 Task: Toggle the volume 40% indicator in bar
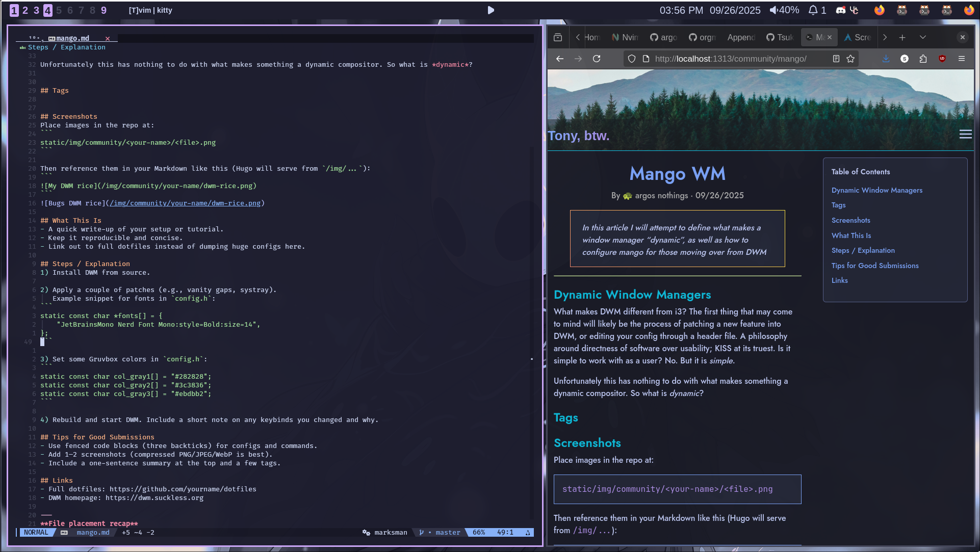[x=784, y=10]
